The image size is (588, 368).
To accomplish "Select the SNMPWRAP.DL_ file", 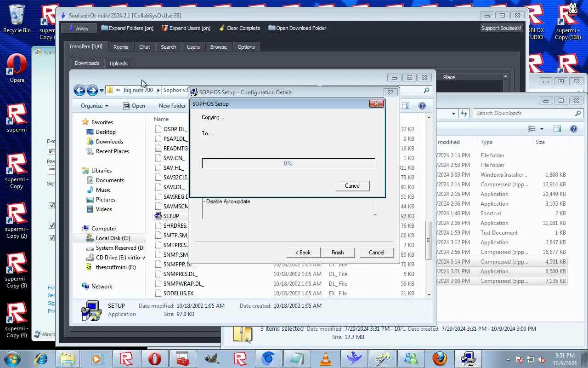I will (x=183, y=284).
